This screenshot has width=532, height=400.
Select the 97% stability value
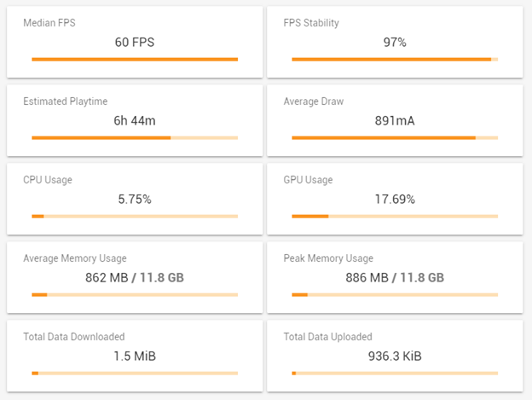[395, 42]
